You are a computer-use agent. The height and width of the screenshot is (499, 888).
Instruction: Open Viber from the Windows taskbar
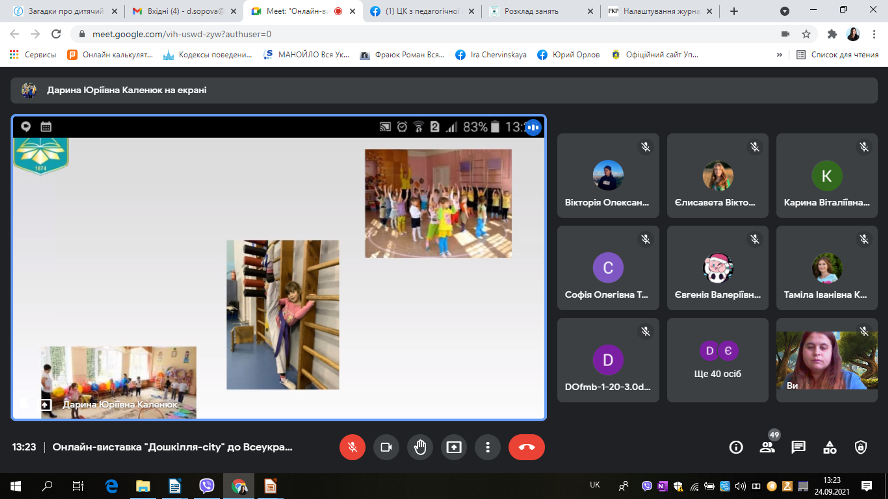click(207, 486)
